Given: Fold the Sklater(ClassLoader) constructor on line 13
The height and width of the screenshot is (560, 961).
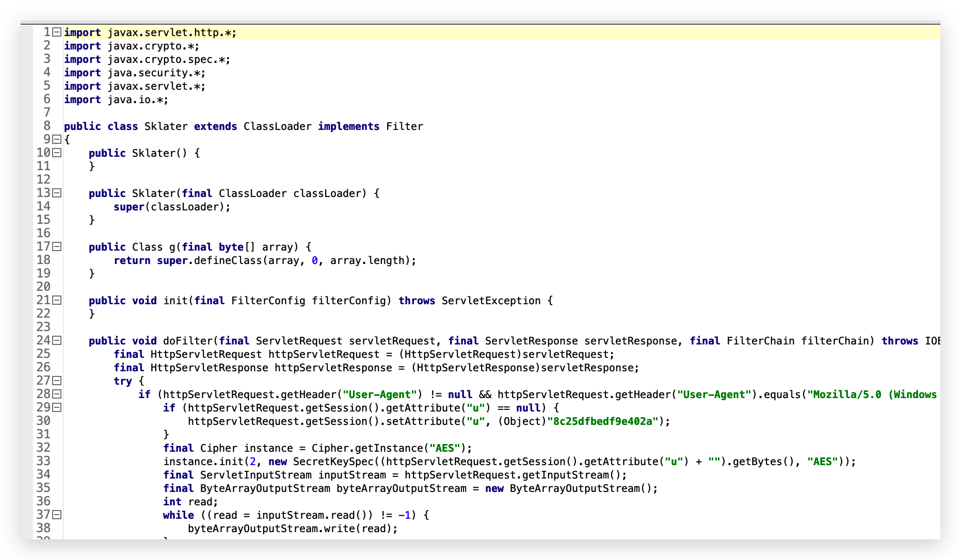Looking at the screenshot, I should 57,193.
